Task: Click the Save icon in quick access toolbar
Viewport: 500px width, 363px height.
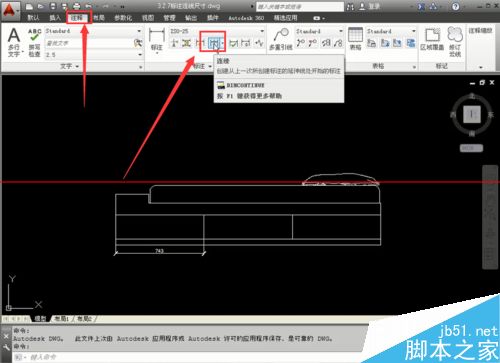Action: (53, 6)
